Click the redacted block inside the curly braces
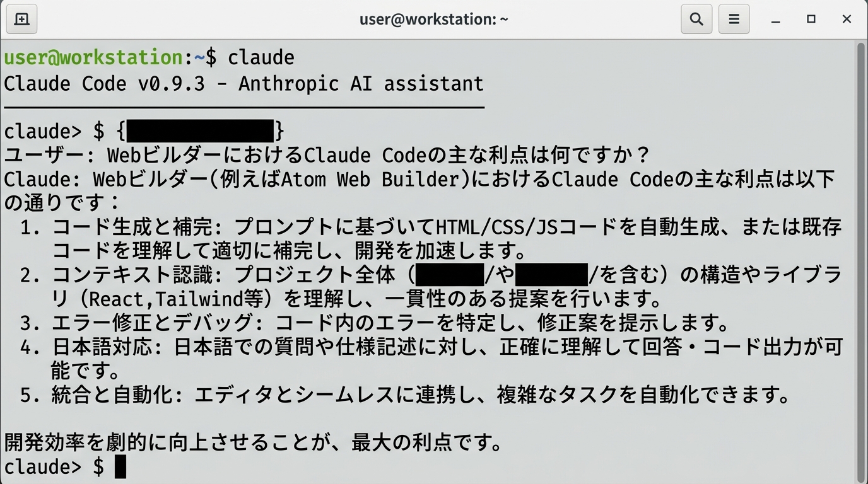This screenshot has width=868, height=484. pyautogui.click(x=201, y=131)
